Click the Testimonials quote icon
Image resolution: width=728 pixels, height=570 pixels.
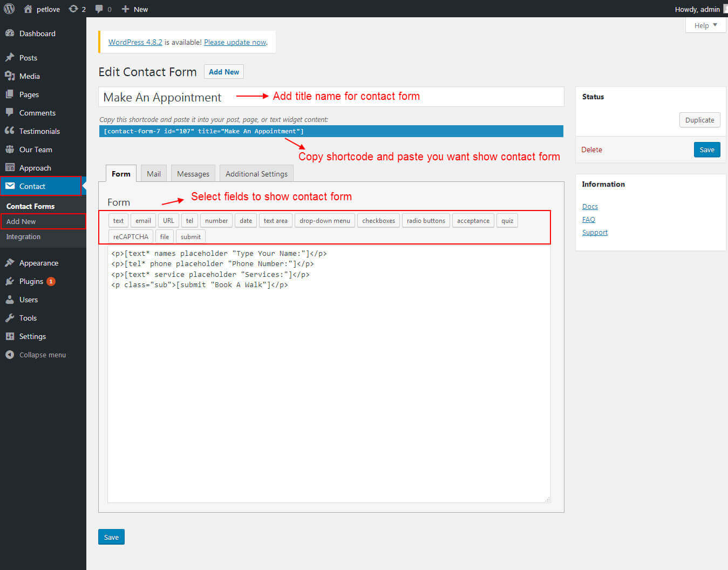pyautogui.click(x=10, y=131)
